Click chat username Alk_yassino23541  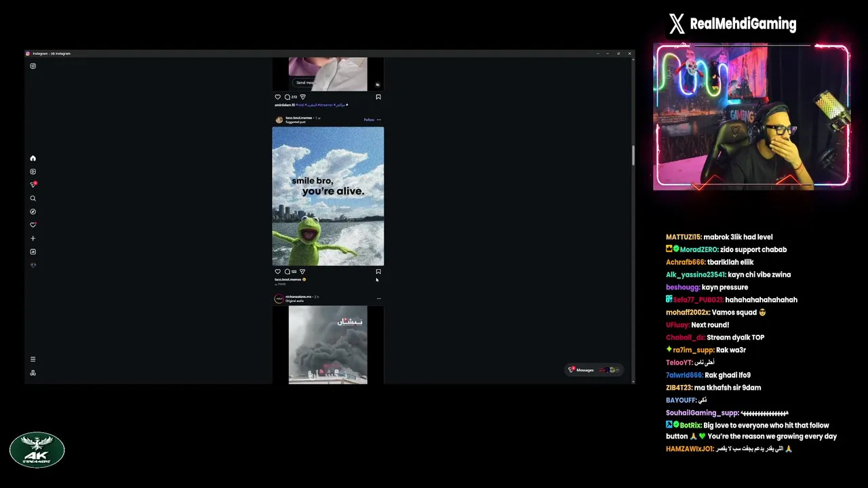pyautogui.click(x=696, y=274)
